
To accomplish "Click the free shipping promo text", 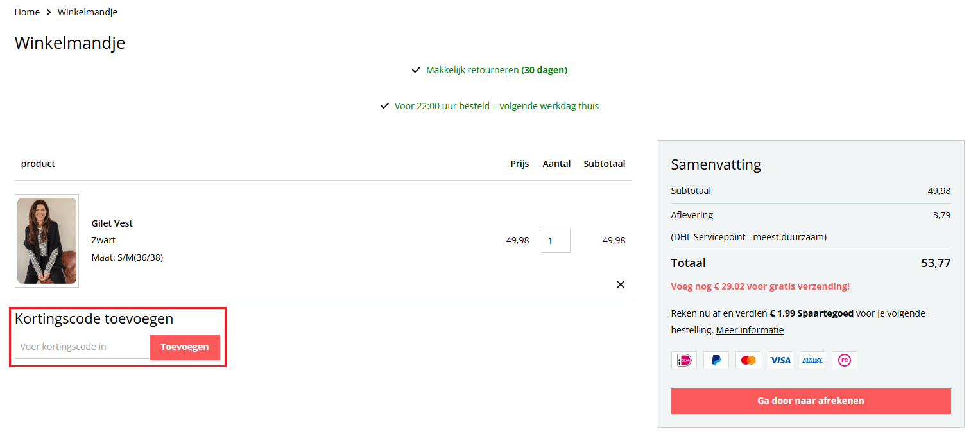I will 760,286.
